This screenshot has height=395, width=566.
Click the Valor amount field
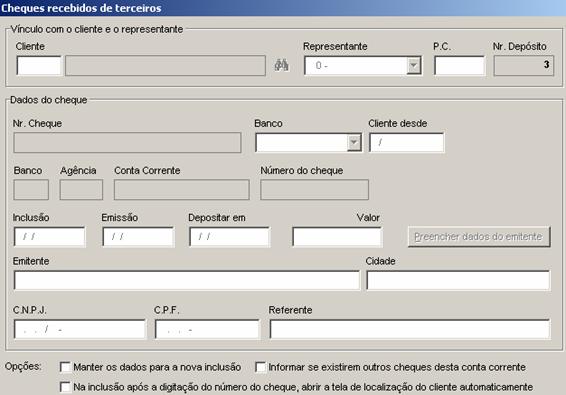(x=337, y=236)
